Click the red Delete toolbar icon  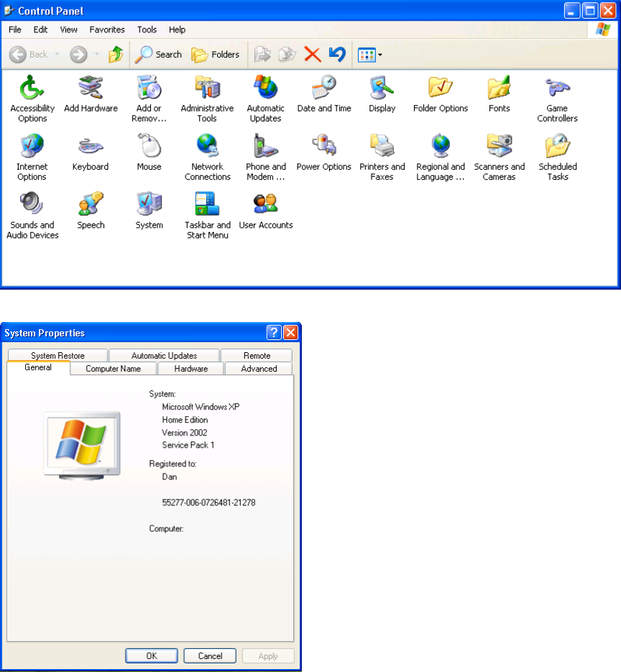313,55
